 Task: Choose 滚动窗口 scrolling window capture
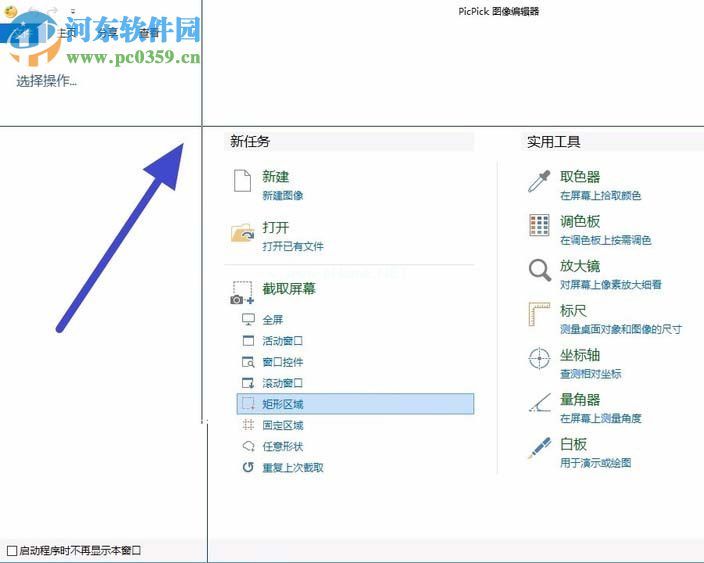273,383
